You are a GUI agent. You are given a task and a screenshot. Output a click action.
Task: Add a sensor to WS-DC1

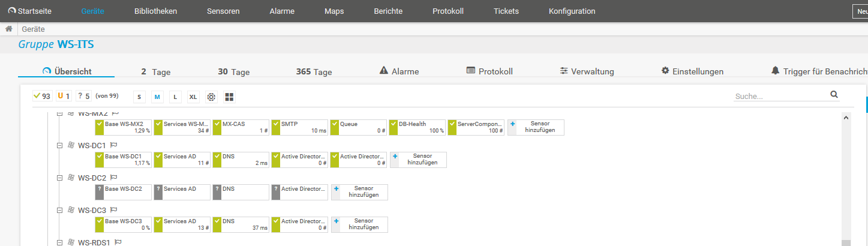click(x=418, y=160)
